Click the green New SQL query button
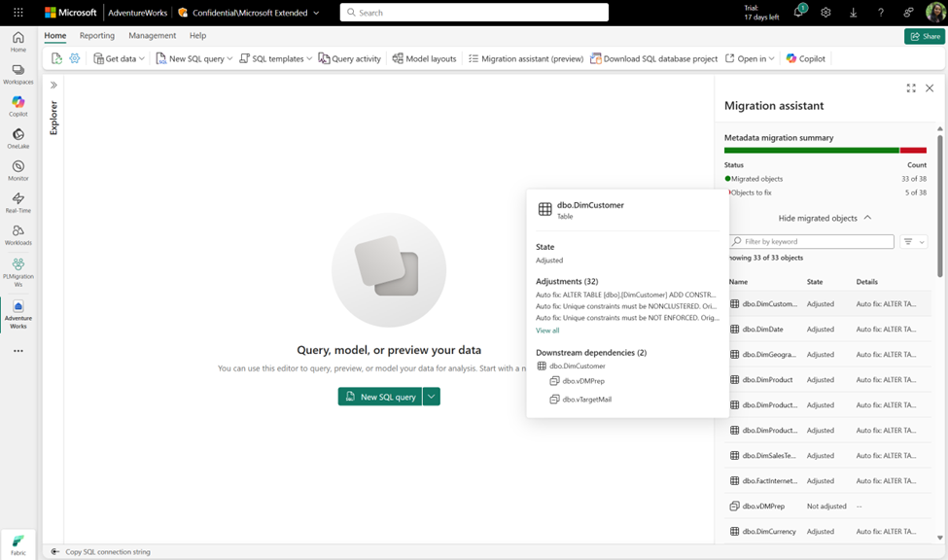The image size is (948, 560). 381,398
